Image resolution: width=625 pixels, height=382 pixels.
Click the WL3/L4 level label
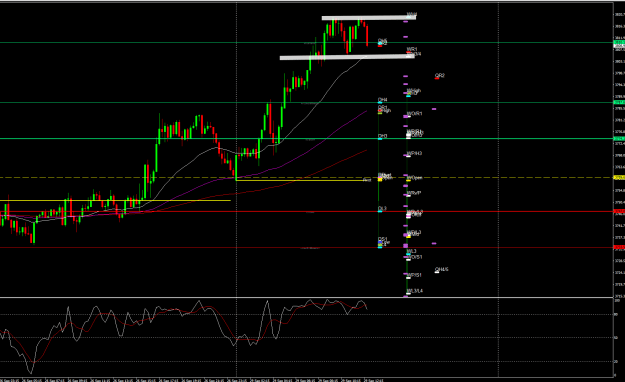[x=415, y=291]
